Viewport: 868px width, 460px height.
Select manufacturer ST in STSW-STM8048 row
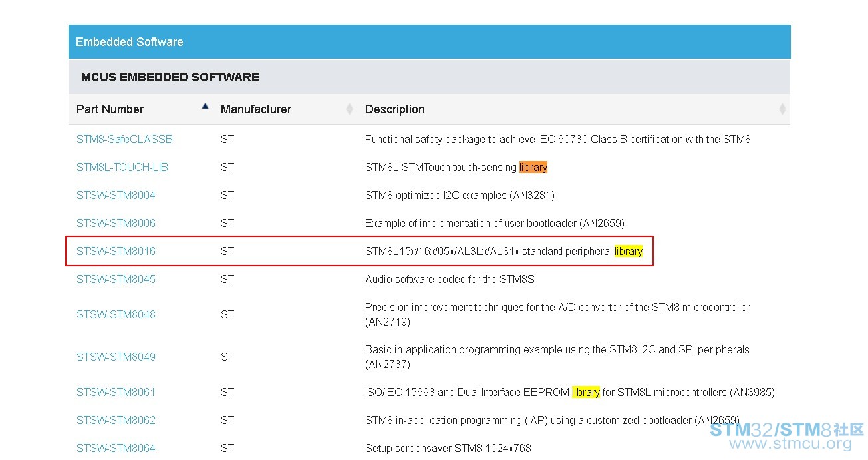pyautogui.click(x=227, y=314)
